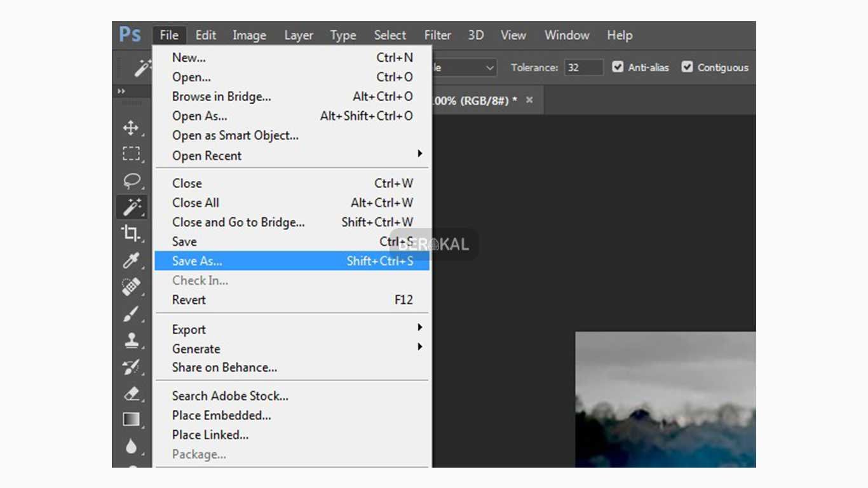Click the Tolerance input field
The image size is (868, 488).
[583, 67]
